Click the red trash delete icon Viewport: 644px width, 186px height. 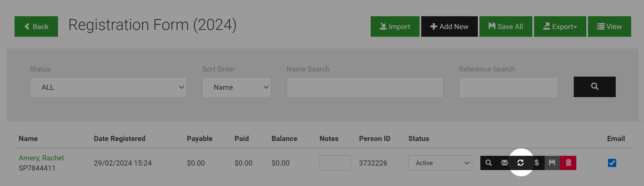(568, 163)
